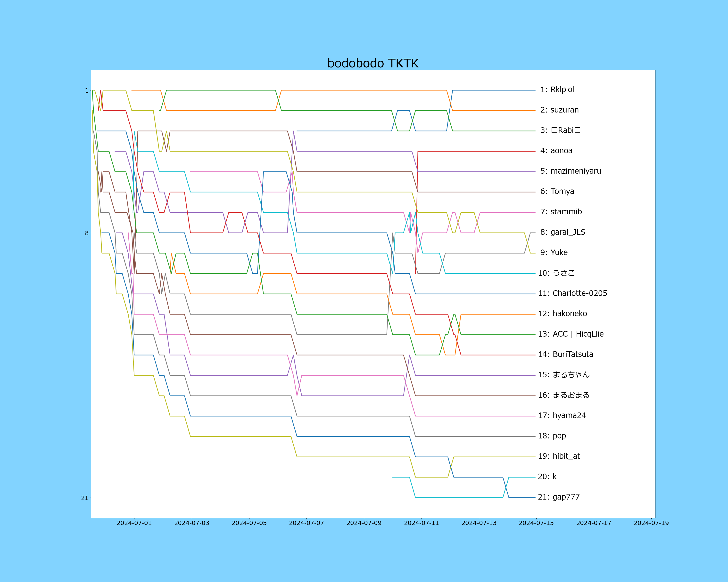Click the rank label 6: Tomya
This screenshot has height=582, width=728.
[557, 192]
